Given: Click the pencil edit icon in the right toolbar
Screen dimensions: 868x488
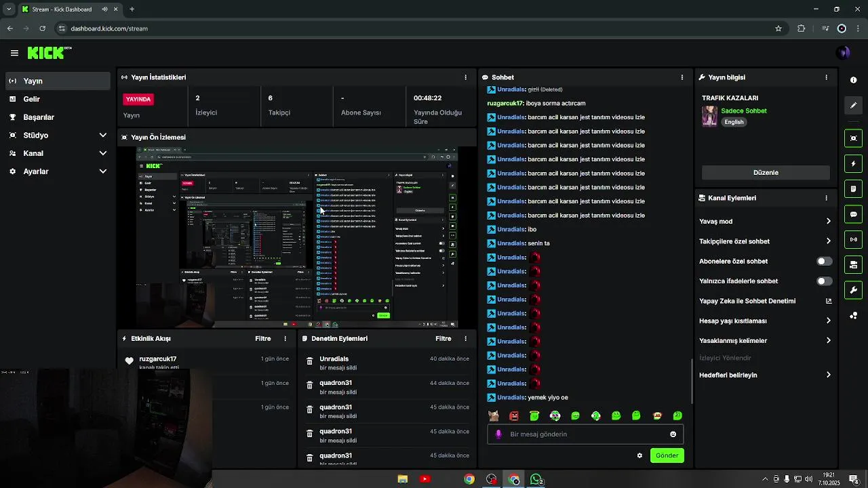Looking at the screenshot, I should pyautogui.click(x=853, y=105).
